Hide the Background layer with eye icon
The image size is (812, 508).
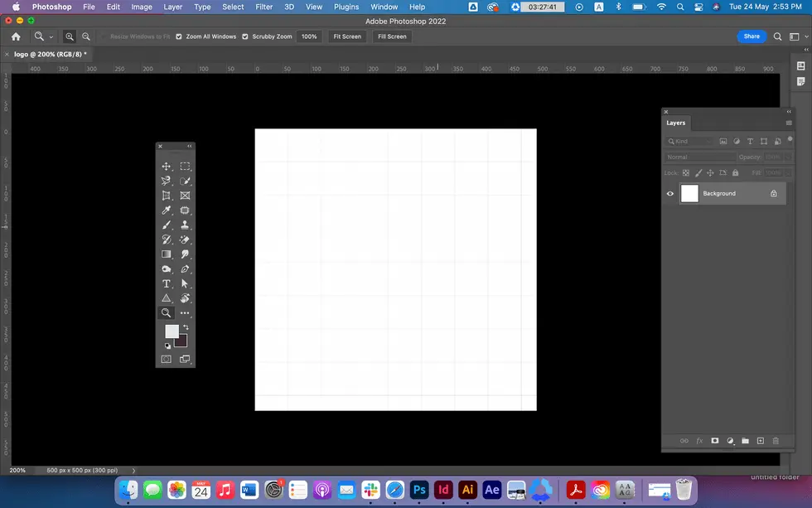click(670, 194)
